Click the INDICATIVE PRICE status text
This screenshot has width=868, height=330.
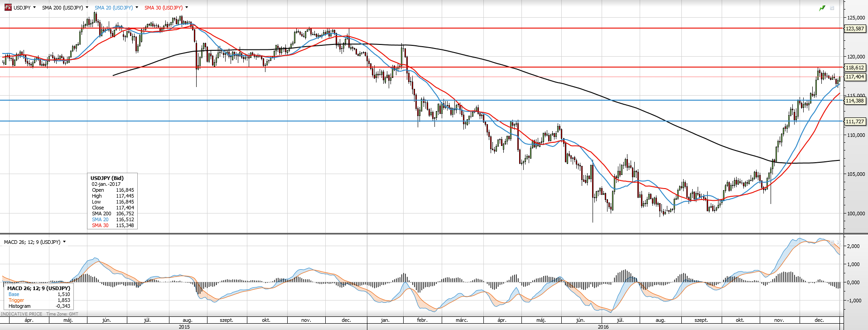click(x=22, y=314)
